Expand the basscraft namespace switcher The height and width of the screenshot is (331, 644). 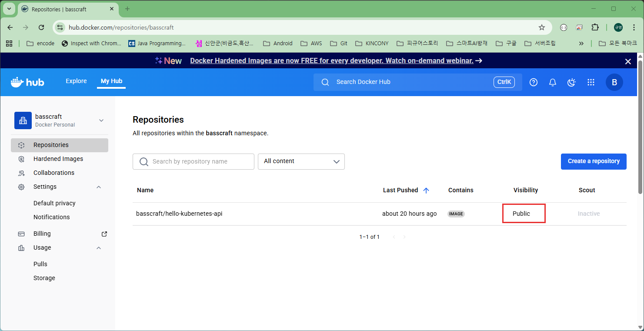101,120
